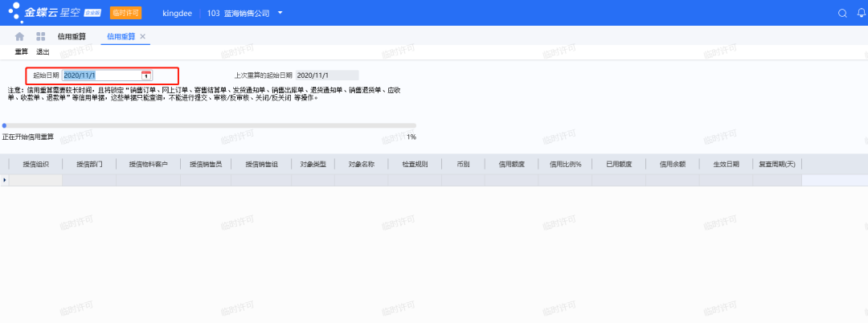Image resolution: width=868 pixels, height=323 pixels.
Task: Click the 信用余额 column header
Action: pos(673,164)
